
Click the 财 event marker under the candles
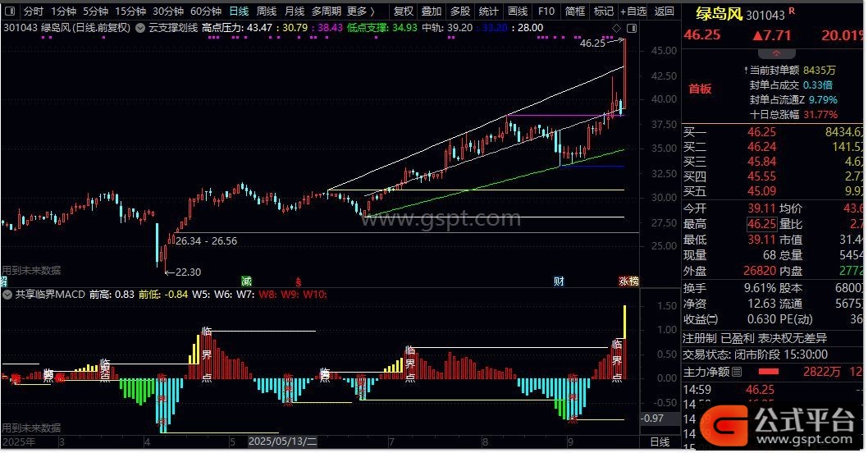559,281
